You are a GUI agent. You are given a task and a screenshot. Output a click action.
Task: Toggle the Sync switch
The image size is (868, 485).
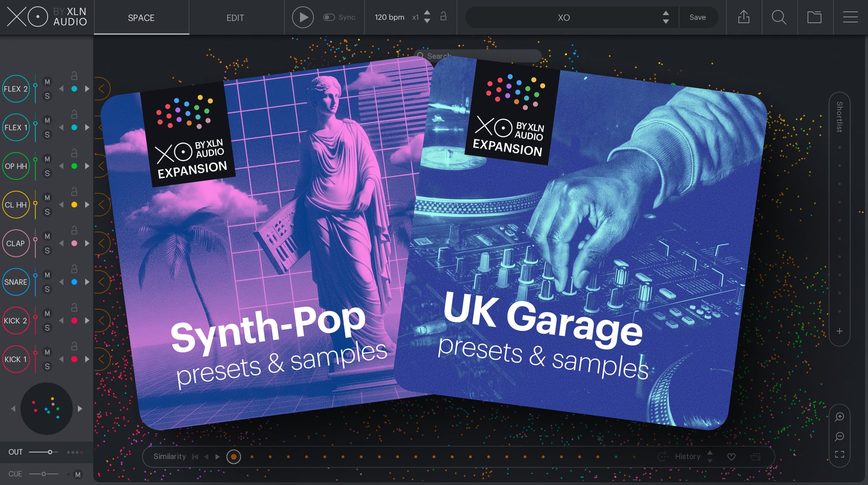(329, 17)
